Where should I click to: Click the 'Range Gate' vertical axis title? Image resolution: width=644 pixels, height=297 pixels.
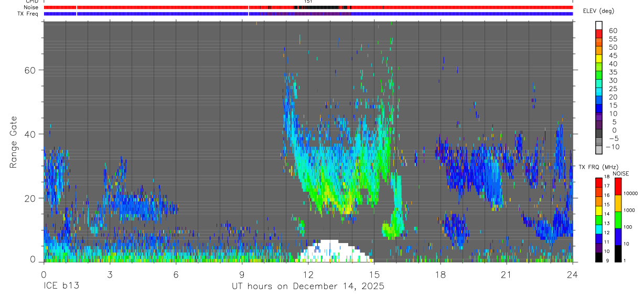tap(13, 142)
